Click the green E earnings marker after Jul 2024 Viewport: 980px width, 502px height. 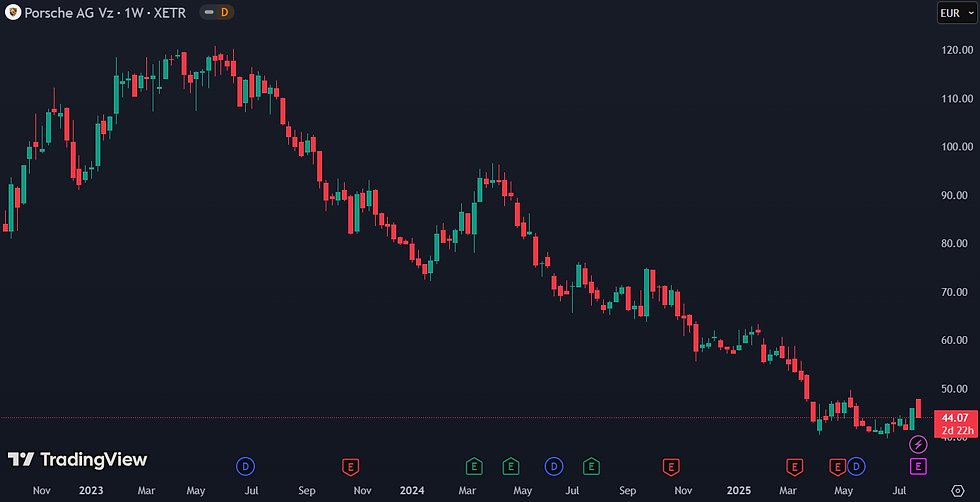pyautogui.click(x=591, y=466)
